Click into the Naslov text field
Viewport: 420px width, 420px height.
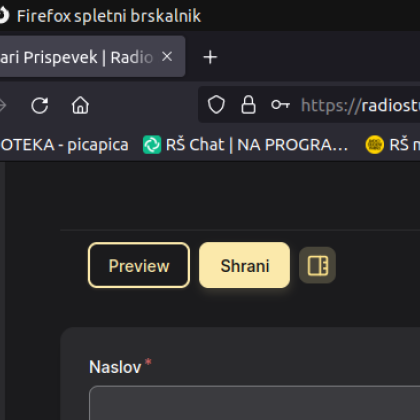[x=255, y=403]
